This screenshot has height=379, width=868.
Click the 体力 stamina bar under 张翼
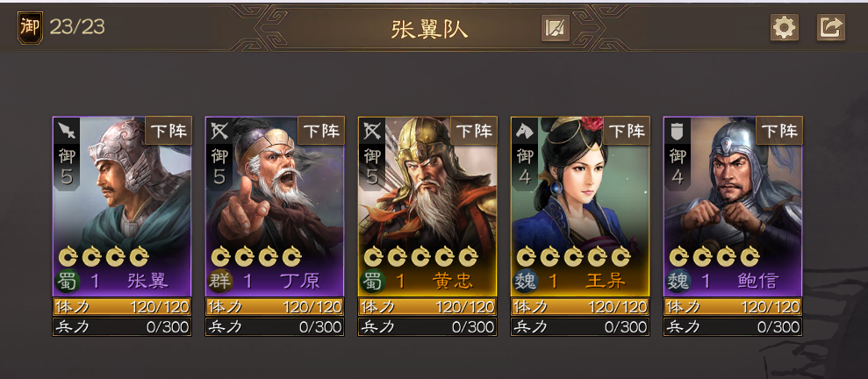click(122, 306)
